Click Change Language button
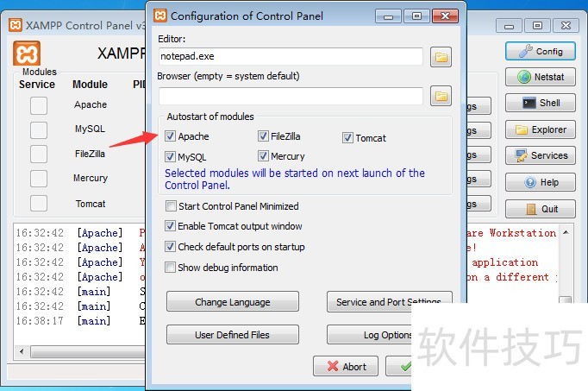Screen dimensions: 588x391 233,302
